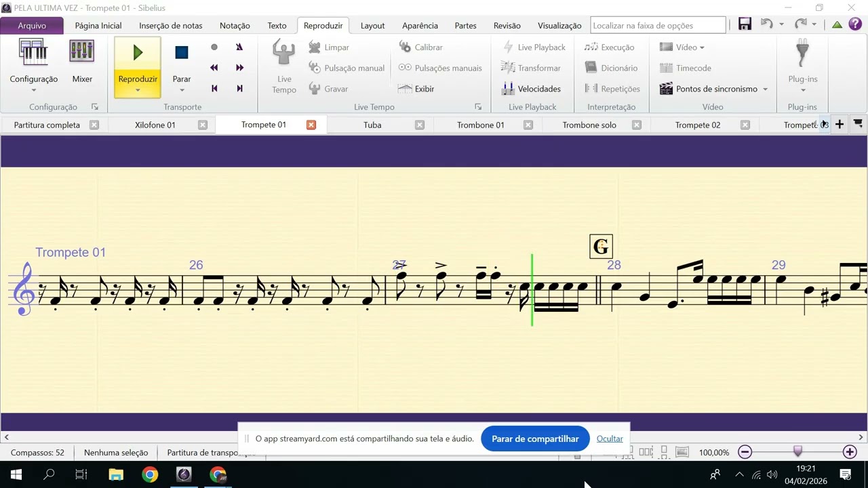This screenshot has width=868, height=488.
Task: Switch to the Tuba part tab
Action: click(372, 125)
